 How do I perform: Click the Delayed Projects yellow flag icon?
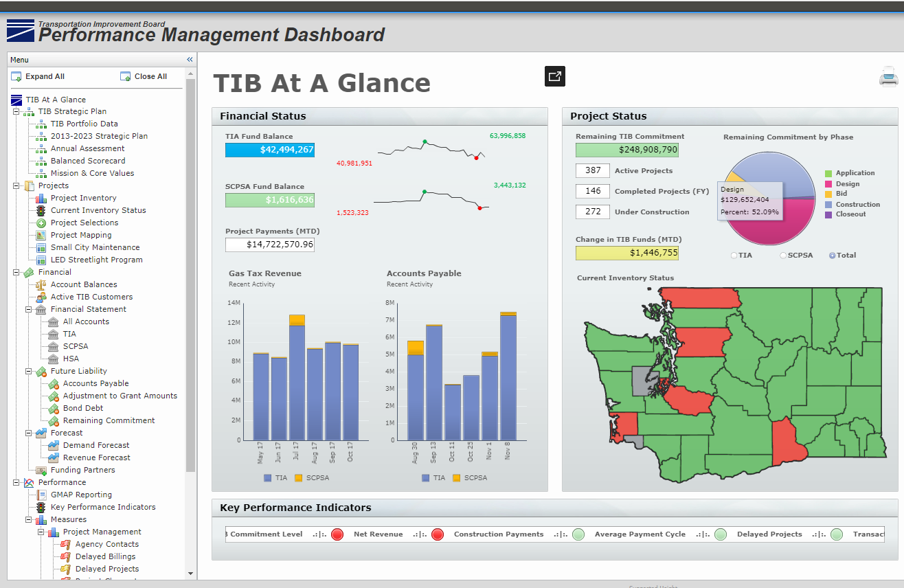66,569
